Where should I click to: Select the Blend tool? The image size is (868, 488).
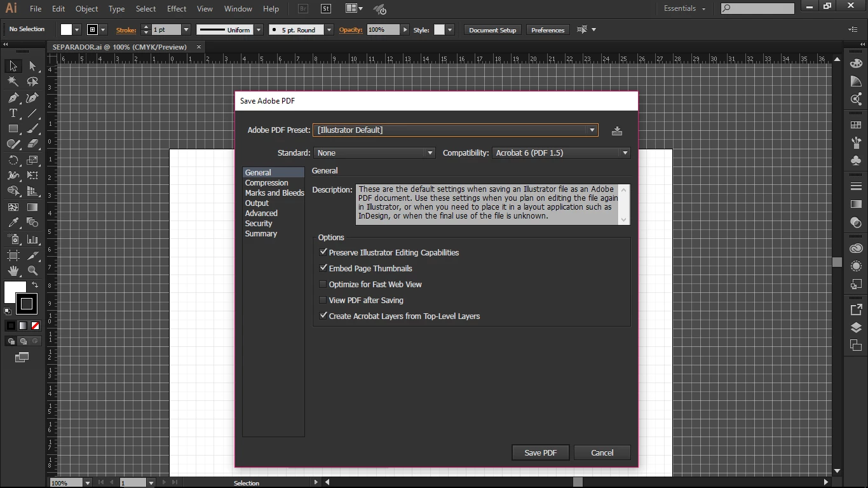[x=32, y=222]
